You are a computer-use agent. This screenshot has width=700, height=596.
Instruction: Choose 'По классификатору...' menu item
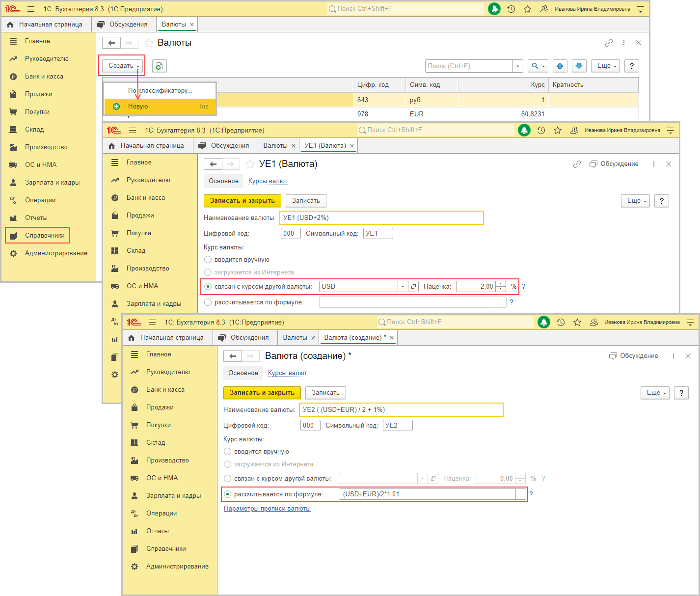coord(160,91)
